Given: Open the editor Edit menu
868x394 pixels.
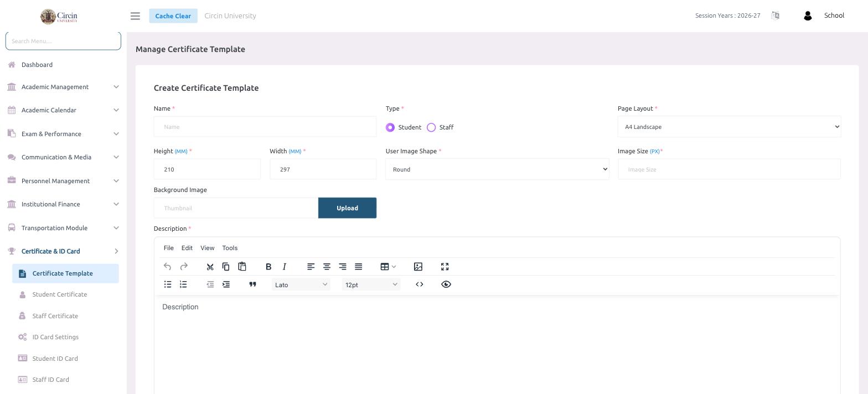Looking at the screenshot, I should pyautogui.click(x=187, y=248).
